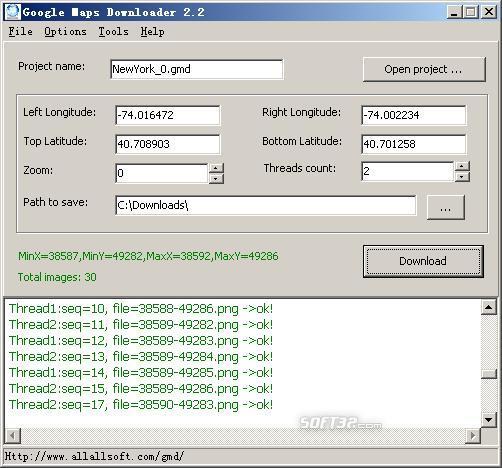
Task: Click the Open project button
Action: point(424,69)
